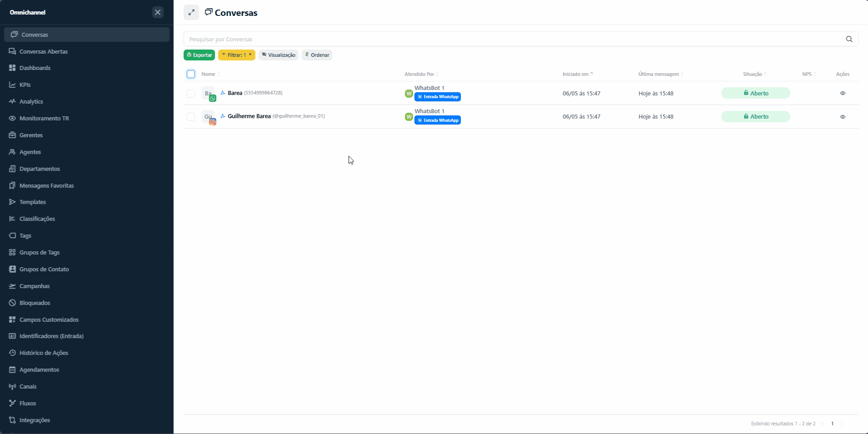Sort by the Nome column

[x=211, y=74]
